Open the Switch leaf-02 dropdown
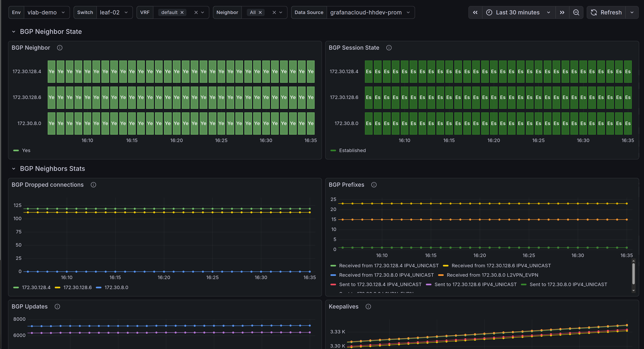 [x=114, y=12]
